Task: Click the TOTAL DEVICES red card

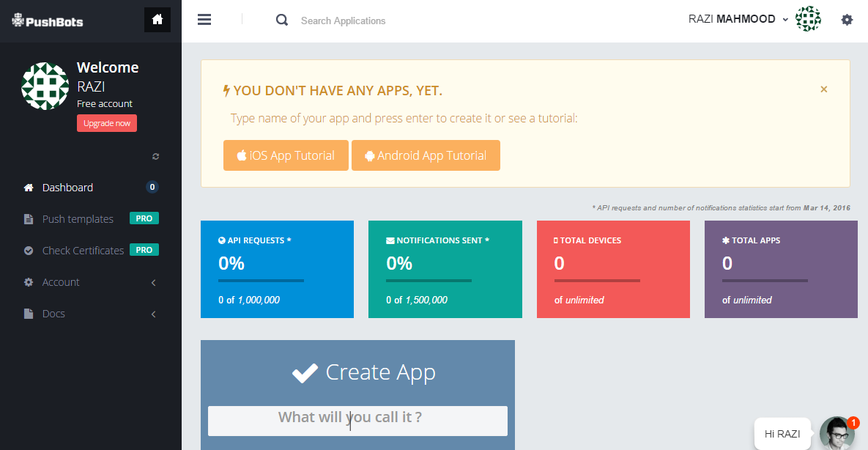Action: click(613, 269)
